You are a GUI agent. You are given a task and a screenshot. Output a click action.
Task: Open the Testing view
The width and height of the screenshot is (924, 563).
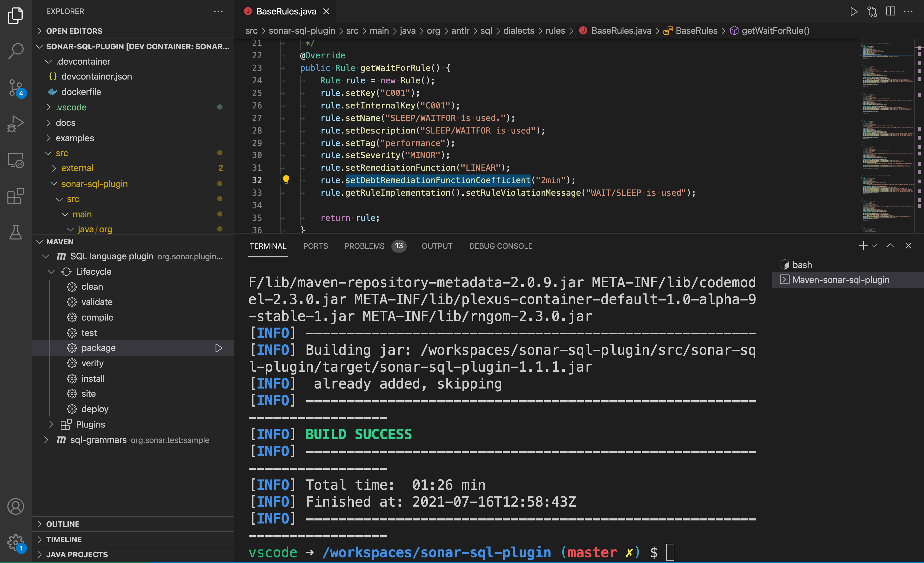(15, 233)
